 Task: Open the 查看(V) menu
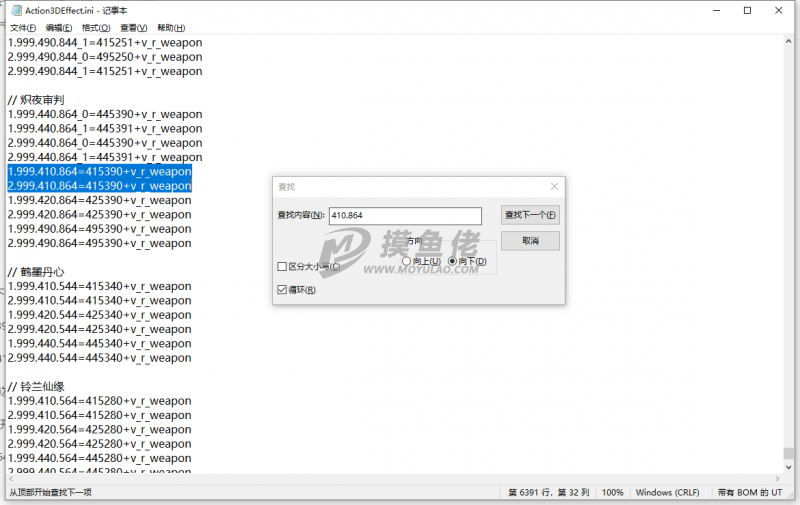[133, 27]
